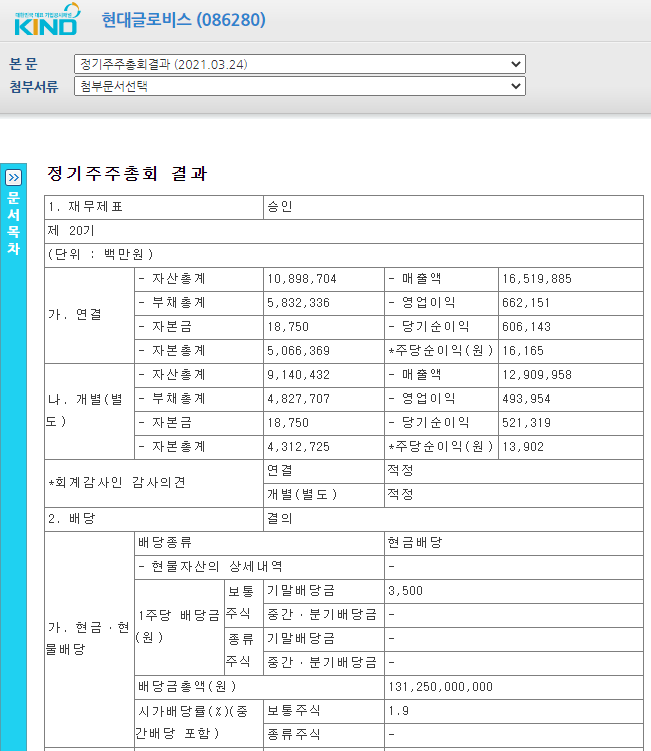Click 보통주식 중간·분기배당금 label
Screen dimensions: 651x751
[323, 615]
